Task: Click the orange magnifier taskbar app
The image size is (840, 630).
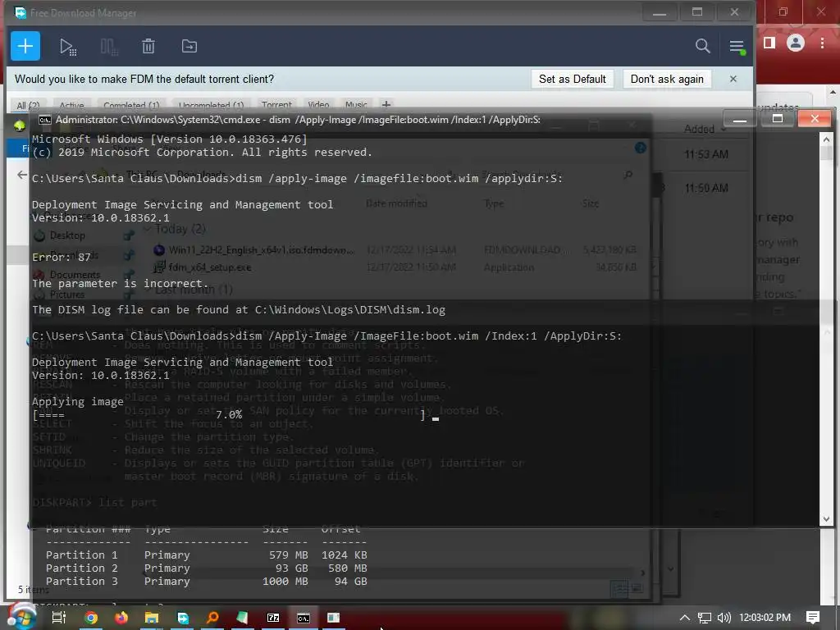Action: coord(212,618)
